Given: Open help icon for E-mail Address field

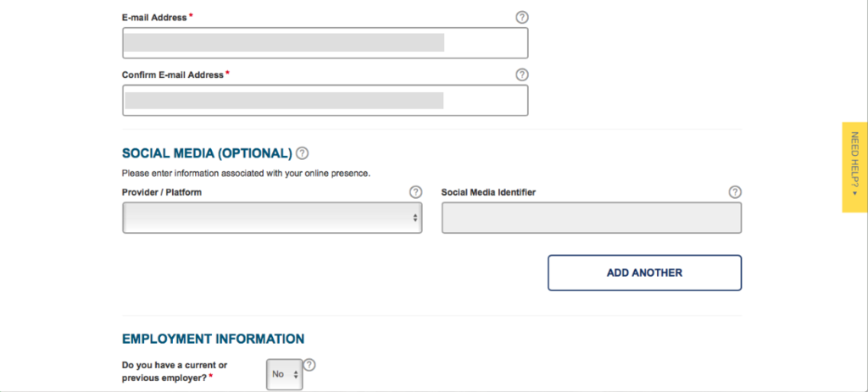Looking at the screenshot, I should 521,17.
